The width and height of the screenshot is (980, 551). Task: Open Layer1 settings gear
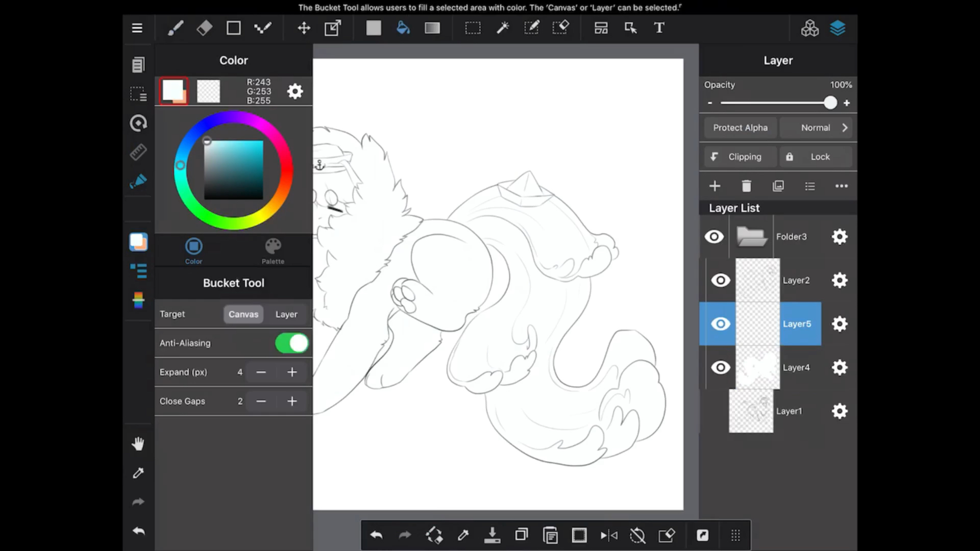click(839, 411)
